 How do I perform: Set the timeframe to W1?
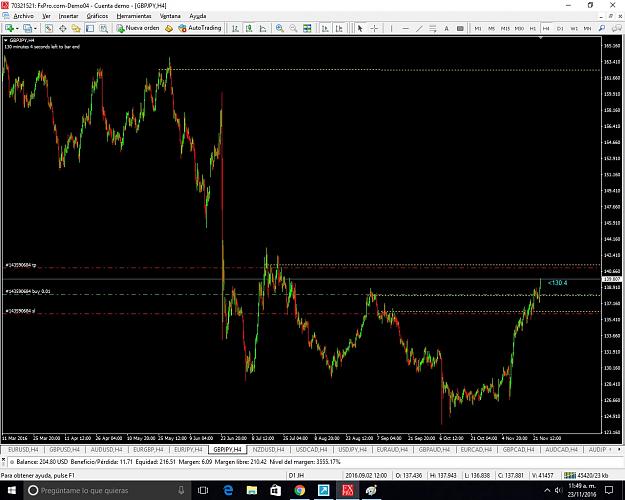(574, 28)
